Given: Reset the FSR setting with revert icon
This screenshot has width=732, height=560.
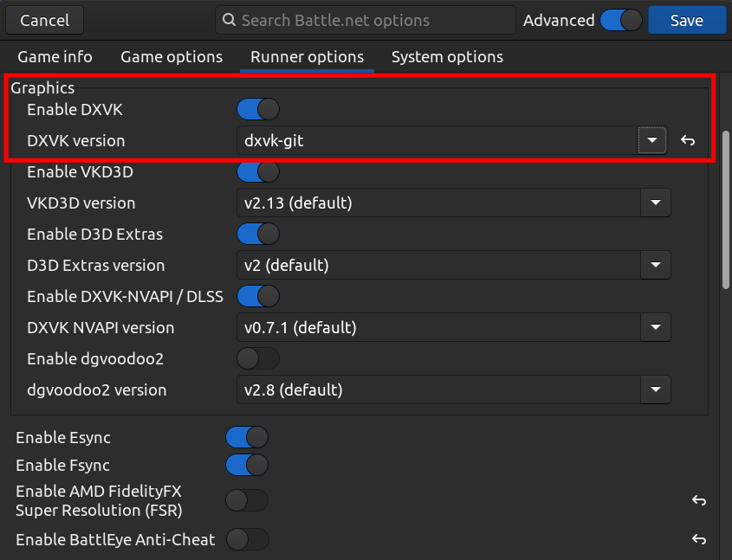Looking at the screenshot, I should (x=699, y=500).
